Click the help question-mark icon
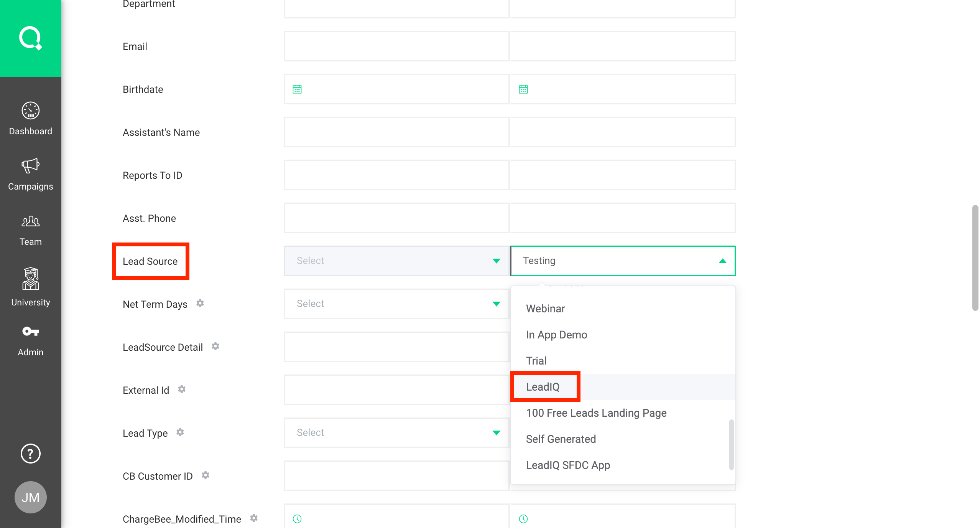Image resolution: width=980 pixels, height=528 pixels. [30, 454]
